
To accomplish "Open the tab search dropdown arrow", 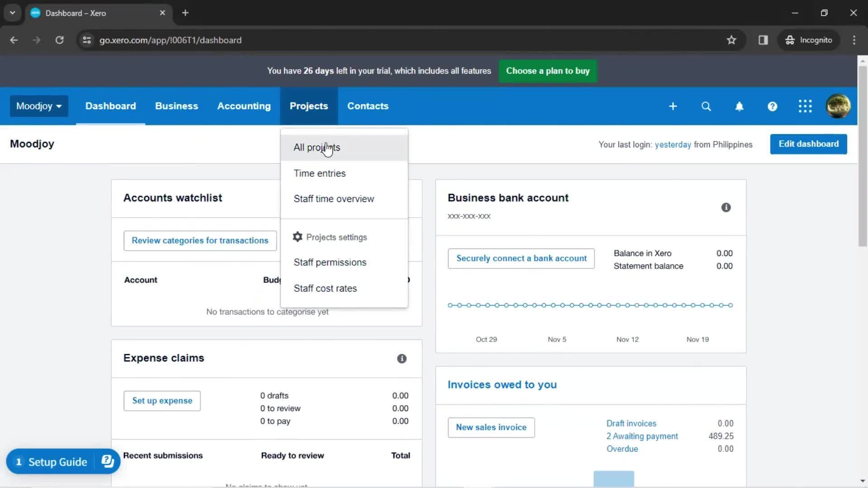I will click(13, 13).
